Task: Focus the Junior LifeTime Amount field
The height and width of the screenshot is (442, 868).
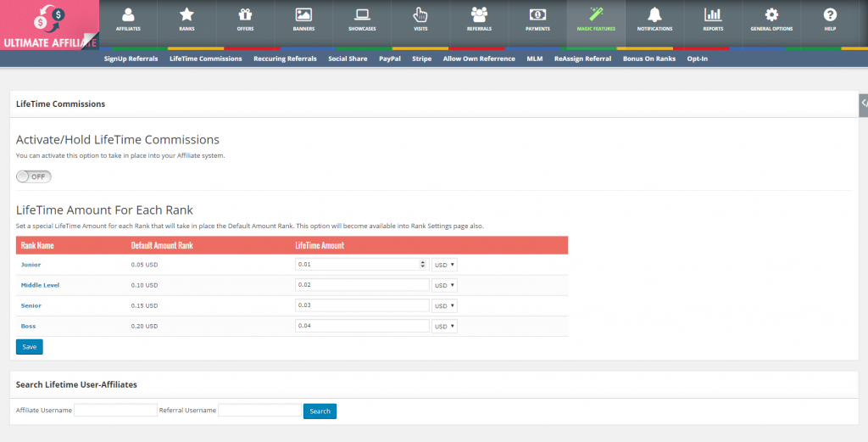Action: (362, 264)
